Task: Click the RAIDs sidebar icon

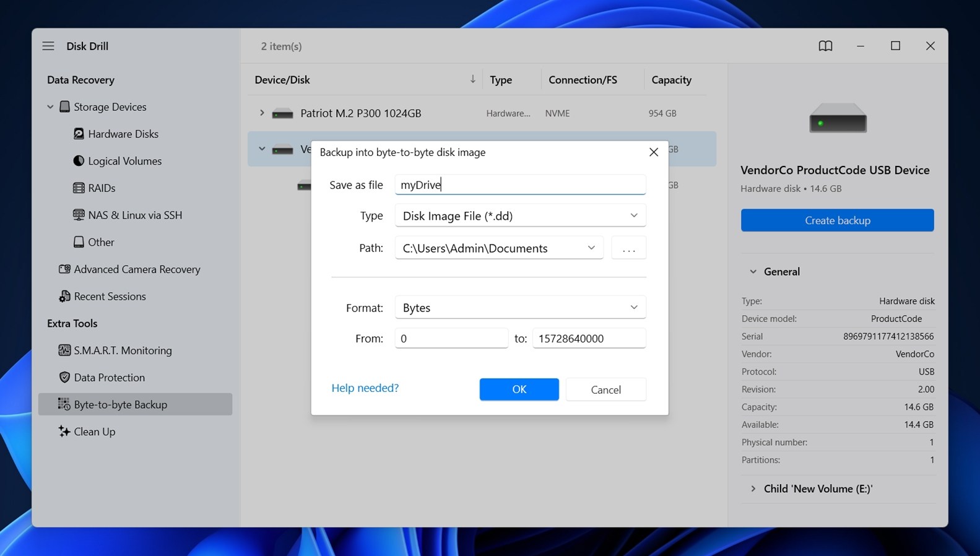Action: click(x=79, y=188)
